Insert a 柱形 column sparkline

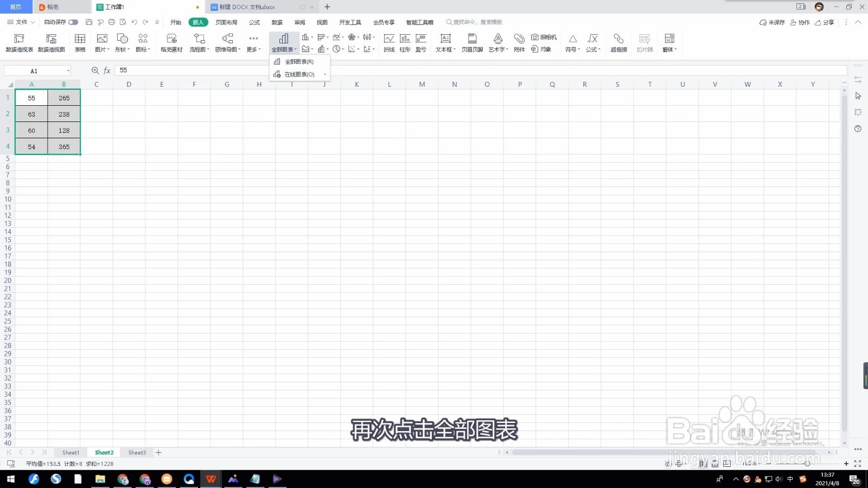(405, 43)
